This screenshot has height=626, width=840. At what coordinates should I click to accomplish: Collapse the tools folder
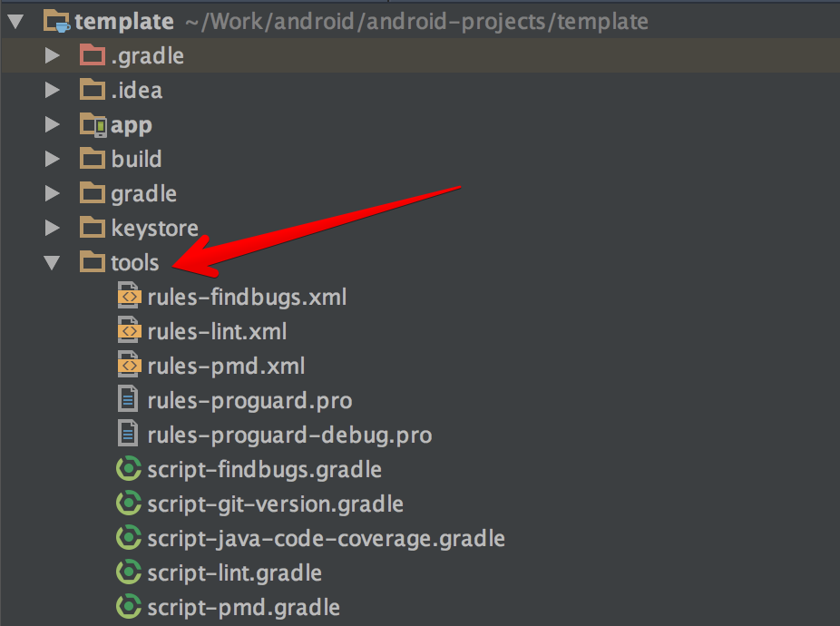[x=52, y=263]
